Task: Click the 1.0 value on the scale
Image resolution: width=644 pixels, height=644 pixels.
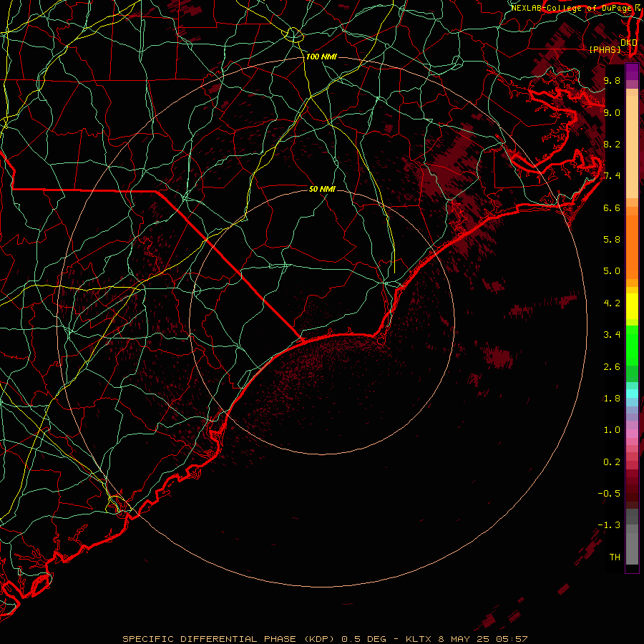Action: [x=612, y=430]
